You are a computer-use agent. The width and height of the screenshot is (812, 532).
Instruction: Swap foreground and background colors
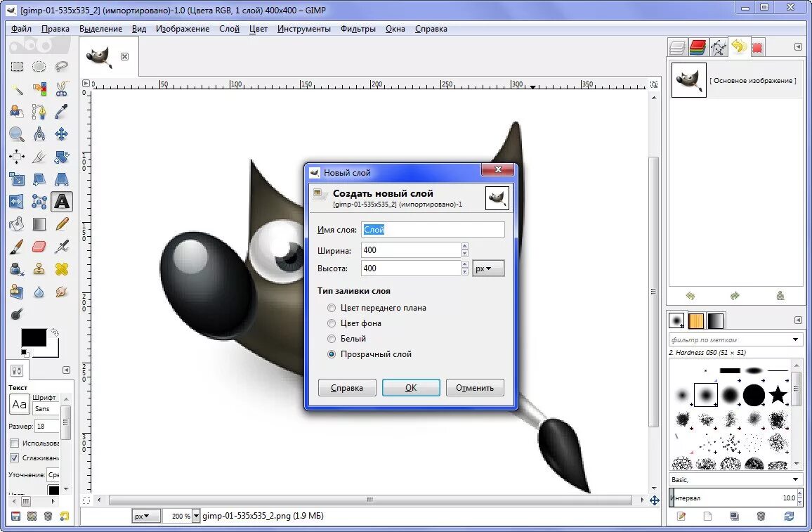55,332
